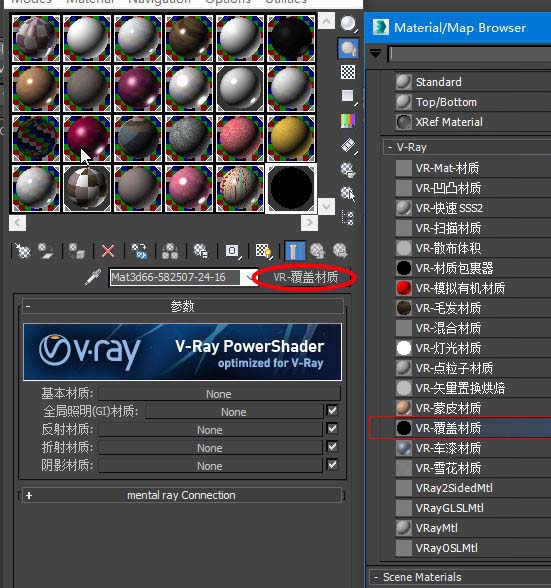Select the dark wood sphere sample slot
The height and width of the screenshot is (588, 551).
tap(189, 38)
